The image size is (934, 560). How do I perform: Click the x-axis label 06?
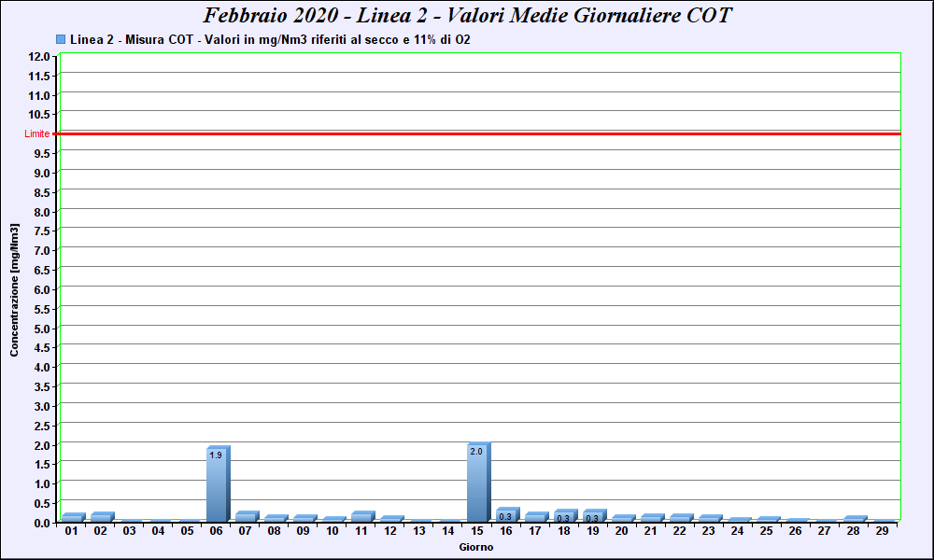click(x=217, y=531)
